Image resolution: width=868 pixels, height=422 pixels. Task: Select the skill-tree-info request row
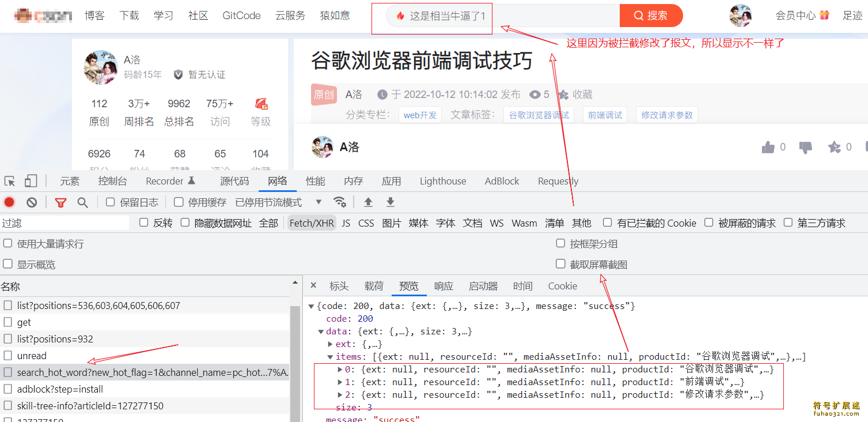(145, 406)
